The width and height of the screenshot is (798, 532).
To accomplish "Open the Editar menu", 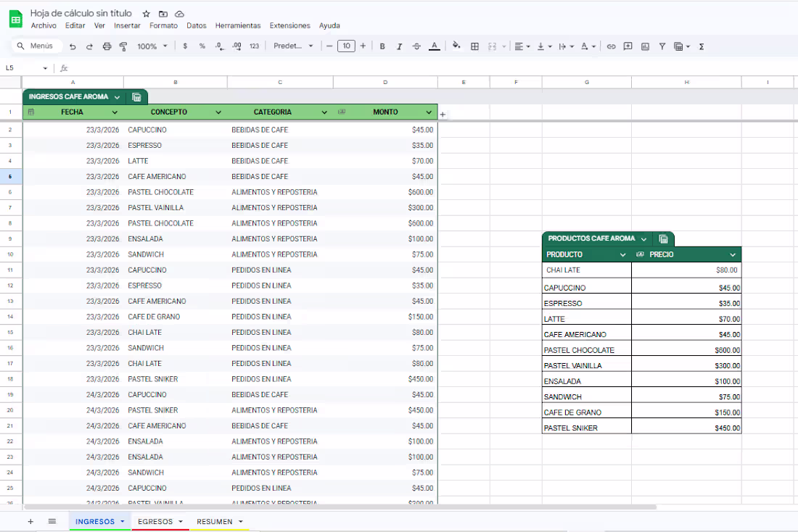I will pyautogui.click(x=75, y=25).
